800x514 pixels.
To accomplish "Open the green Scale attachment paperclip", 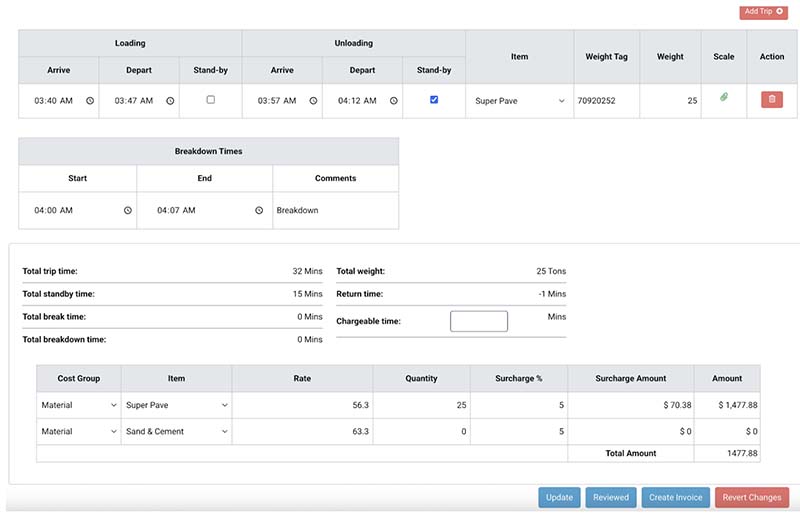I will pos(723,97).
